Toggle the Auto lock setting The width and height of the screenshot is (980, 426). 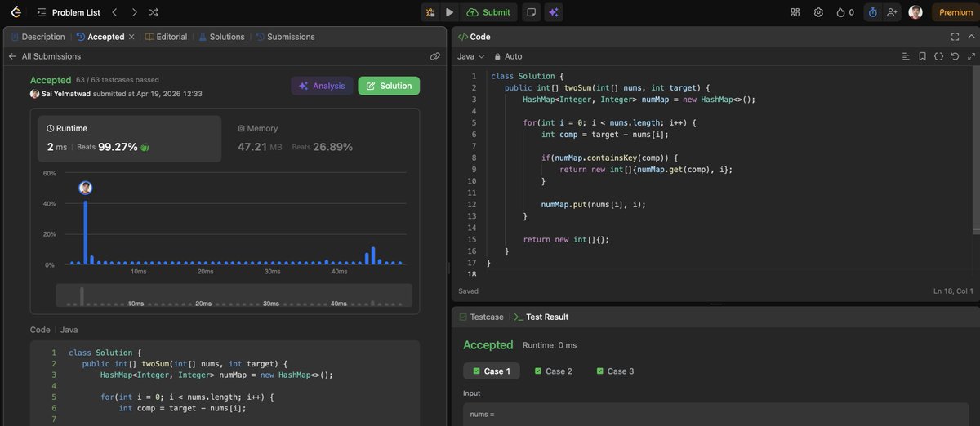click(507, 56)
